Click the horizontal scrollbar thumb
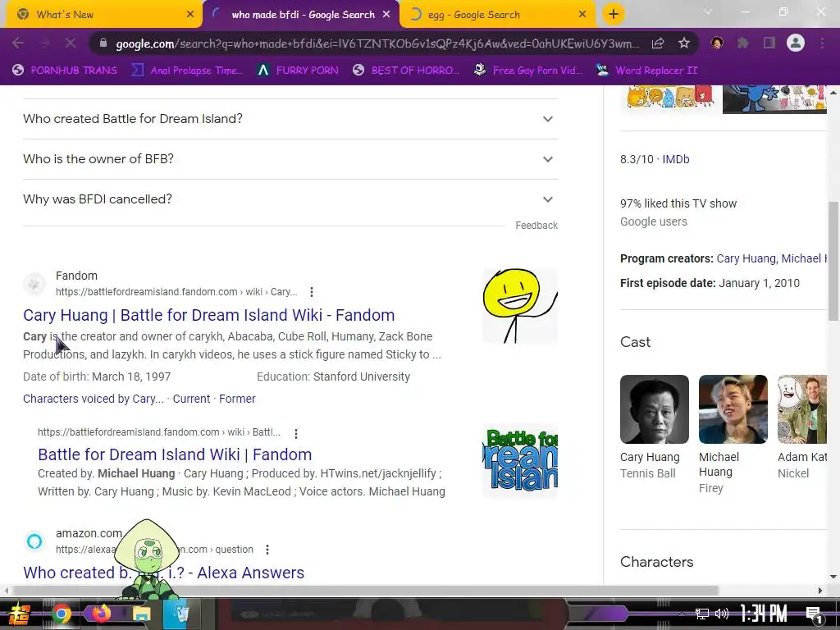 pyautogui.click(x=365, y=591)
